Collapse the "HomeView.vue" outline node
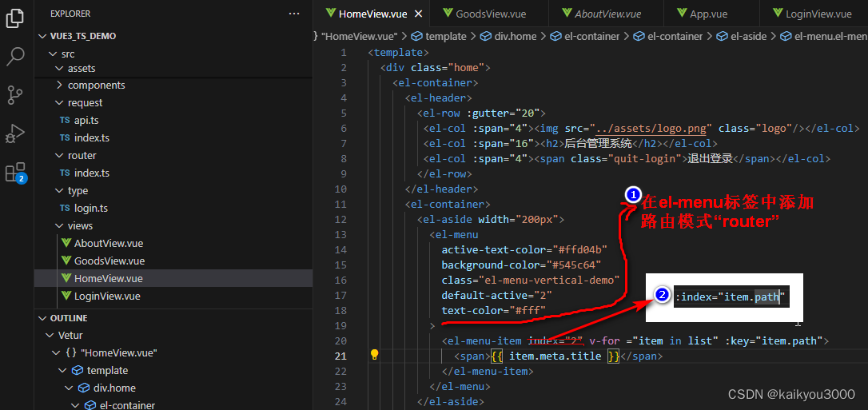The image size is (868, 410). pos(55,352)
